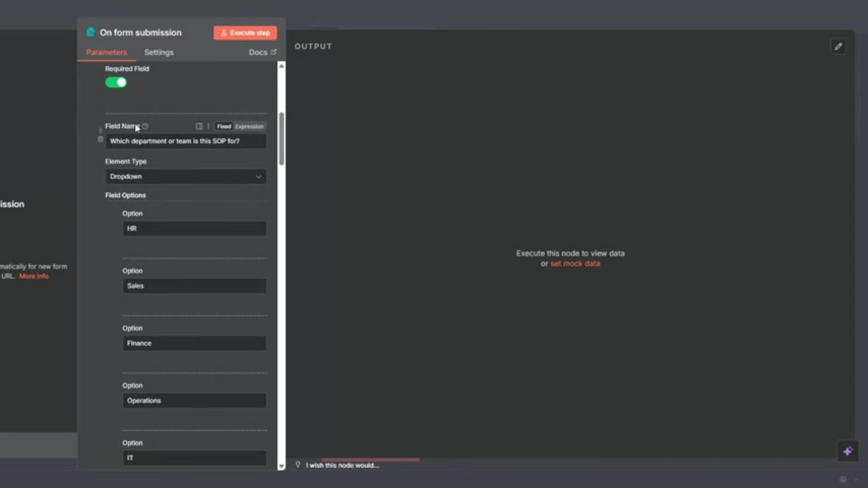The height and width of the screenshot is (488, 868).
Task: Click the AI assistant sparkle icon
Action: [848, 451]
